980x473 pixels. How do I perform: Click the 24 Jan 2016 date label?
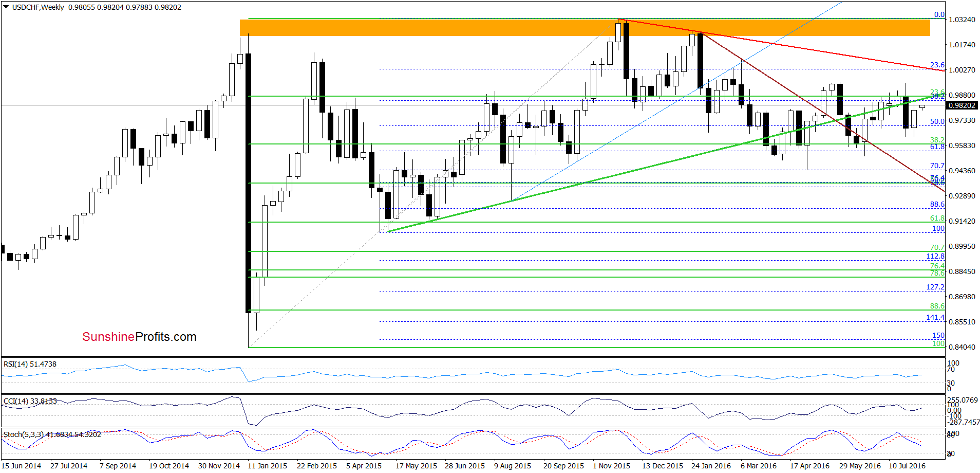[x=711, y=466]
